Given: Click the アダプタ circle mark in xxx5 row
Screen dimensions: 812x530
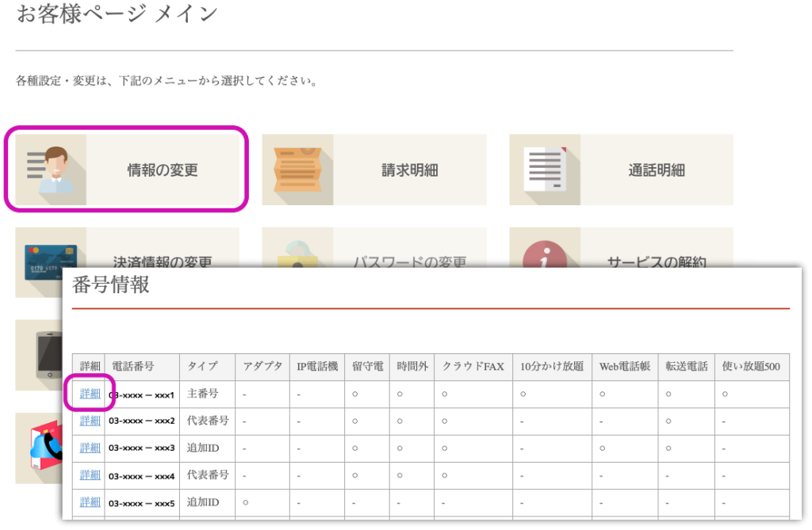Looking at the screenshot, I should [x=246, y=502].
